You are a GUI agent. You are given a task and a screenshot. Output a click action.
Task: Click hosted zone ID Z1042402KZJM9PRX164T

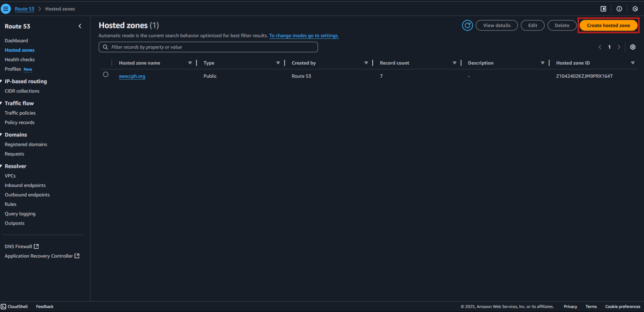tap(584, 76)
